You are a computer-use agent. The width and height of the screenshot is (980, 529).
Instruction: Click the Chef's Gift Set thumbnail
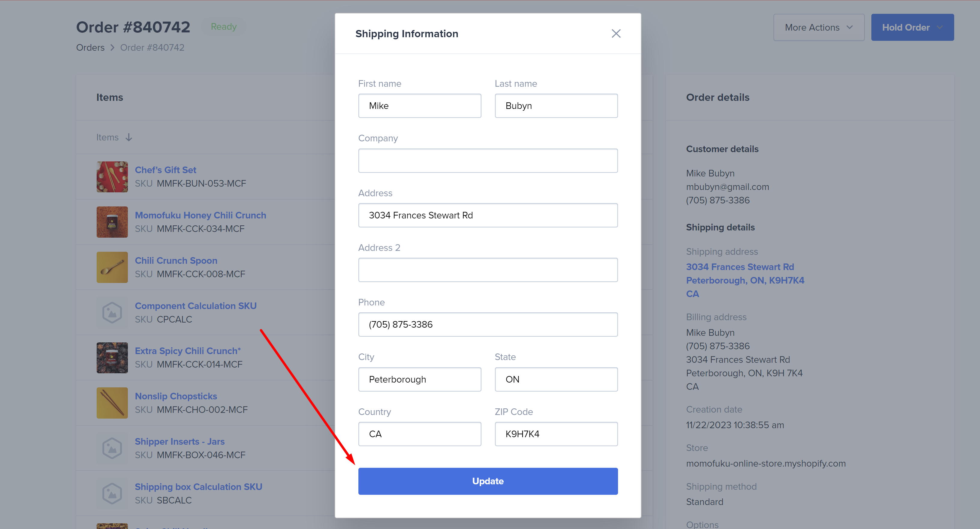click(x=112, y=177)
